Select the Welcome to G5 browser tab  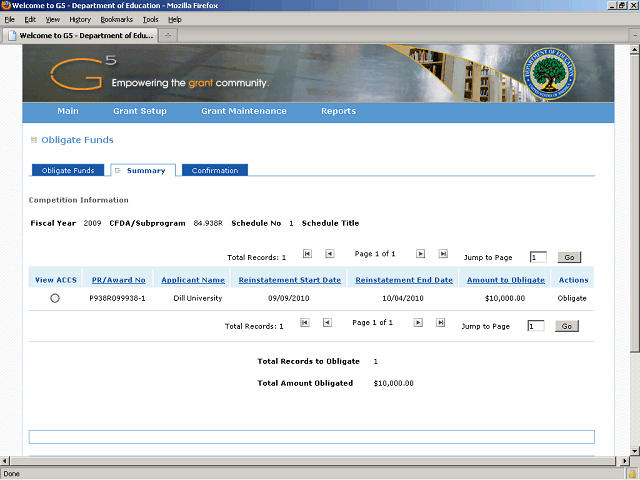pyautogui.click(x=81, y=36)
